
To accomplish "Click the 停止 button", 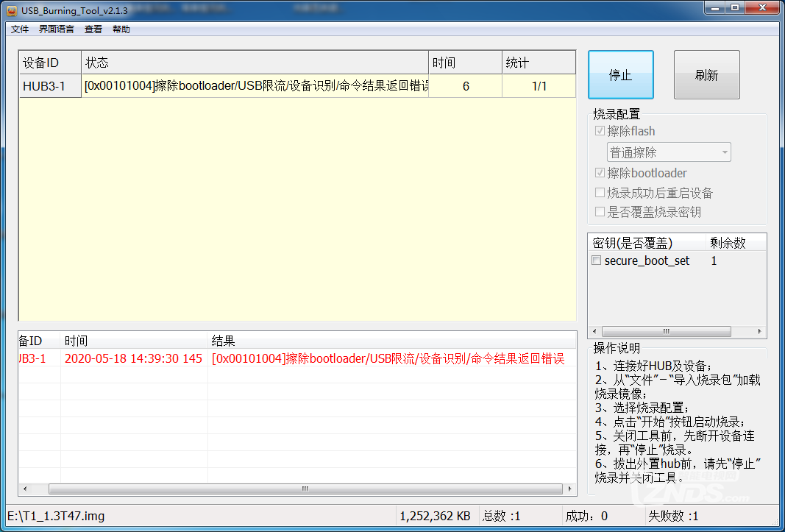I will (621, 74).
